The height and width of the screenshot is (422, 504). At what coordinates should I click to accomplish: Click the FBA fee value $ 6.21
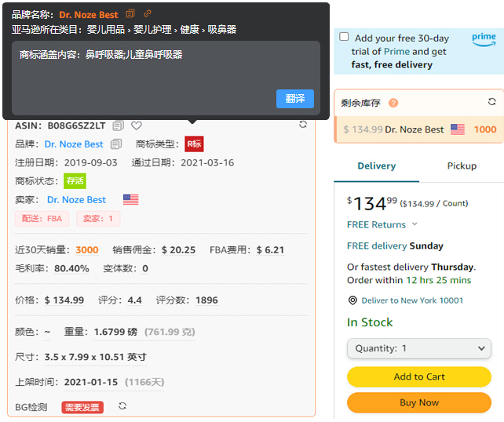(x=270, y=250)
